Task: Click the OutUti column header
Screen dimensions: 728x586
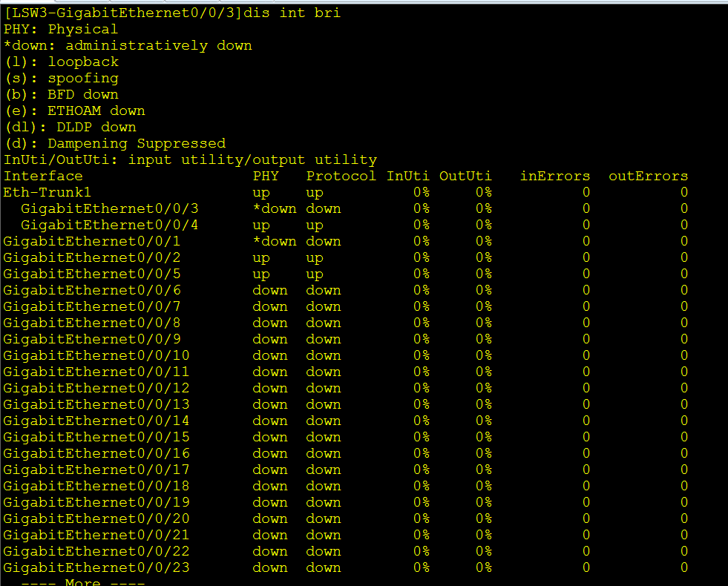Action: coord(465,176)
